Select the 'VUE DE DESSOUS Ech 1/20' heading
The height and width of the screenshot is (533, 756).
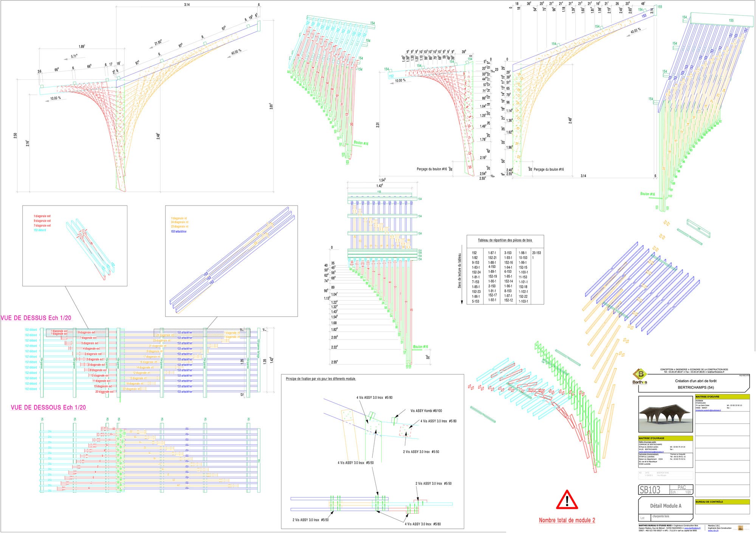pos(48,408)
